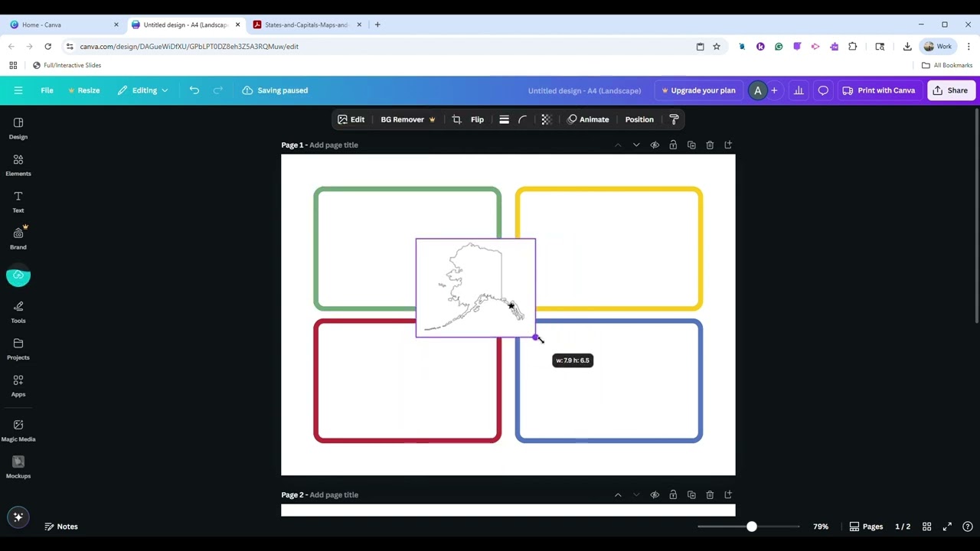
Task: Click the Edit image button
Action: point(351,119)
